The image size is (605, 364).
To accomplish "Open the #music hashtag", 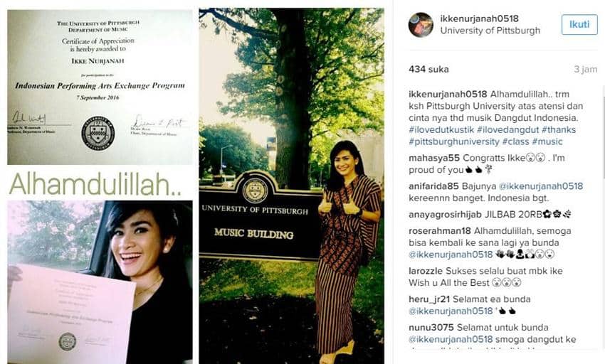I will [x=547, y=141].
